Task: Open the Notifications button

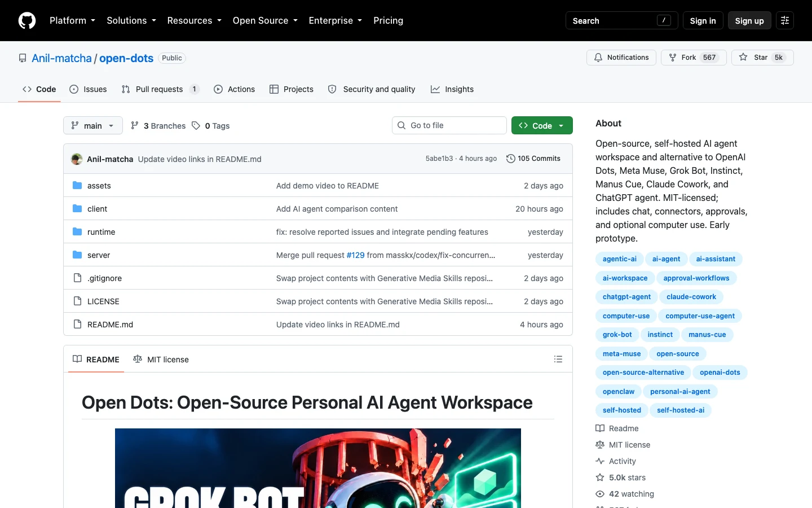Action: coord(621,58)
